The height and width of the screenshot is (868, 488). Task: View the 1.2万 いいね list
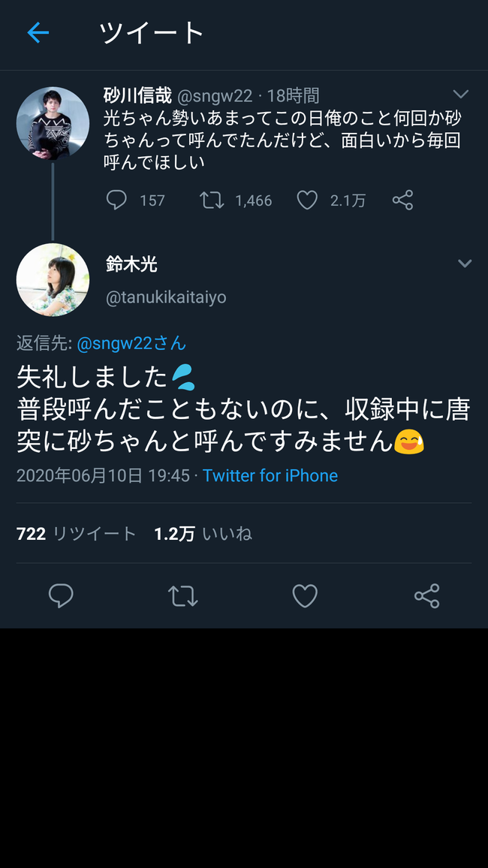coord(203,534)
